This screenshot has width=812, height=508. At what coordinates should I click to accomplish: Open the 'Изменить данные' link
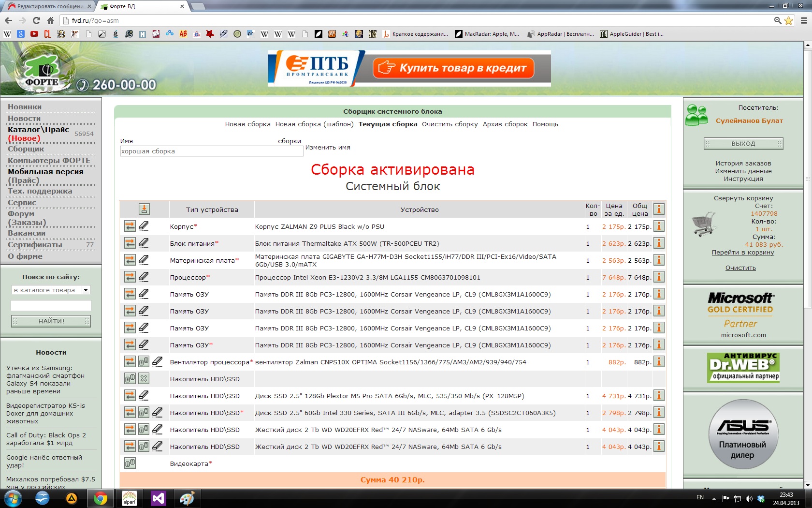[743, 171]
